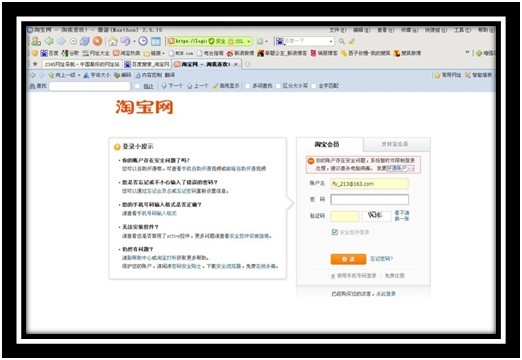Open the History clock icon
522x360 pixels.
coord(143,41)
